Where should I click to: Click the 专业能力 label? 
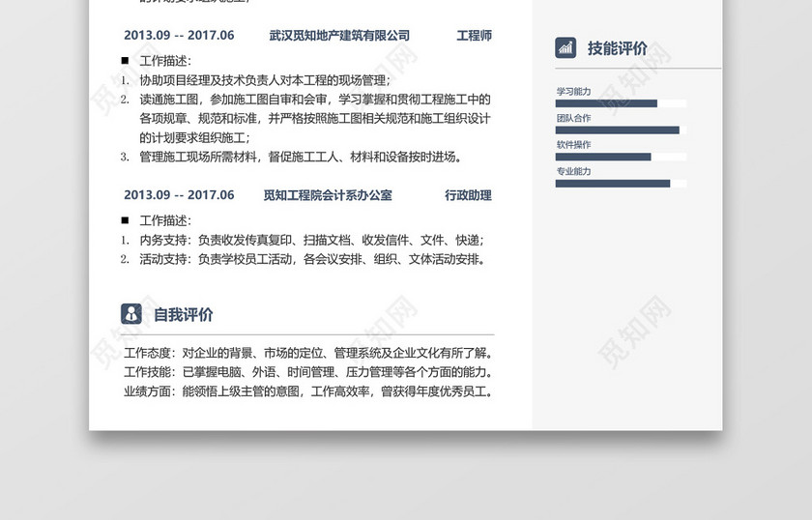click(x=573, y=171)
